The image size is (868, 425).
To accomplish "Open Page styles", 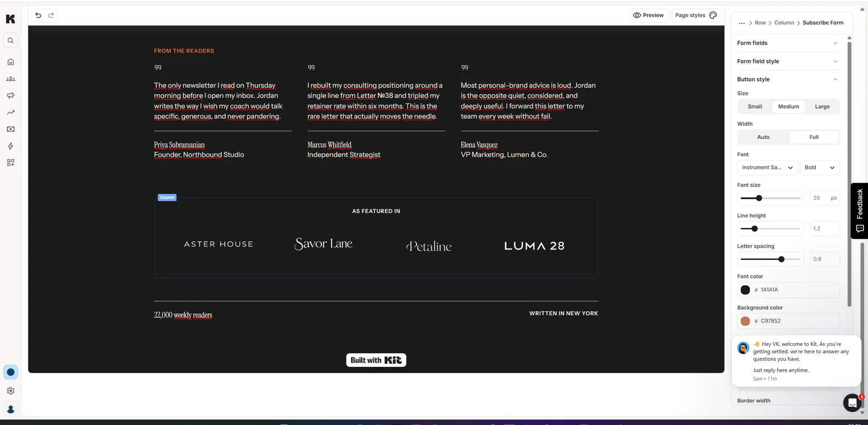I will [x=697, y=15].
